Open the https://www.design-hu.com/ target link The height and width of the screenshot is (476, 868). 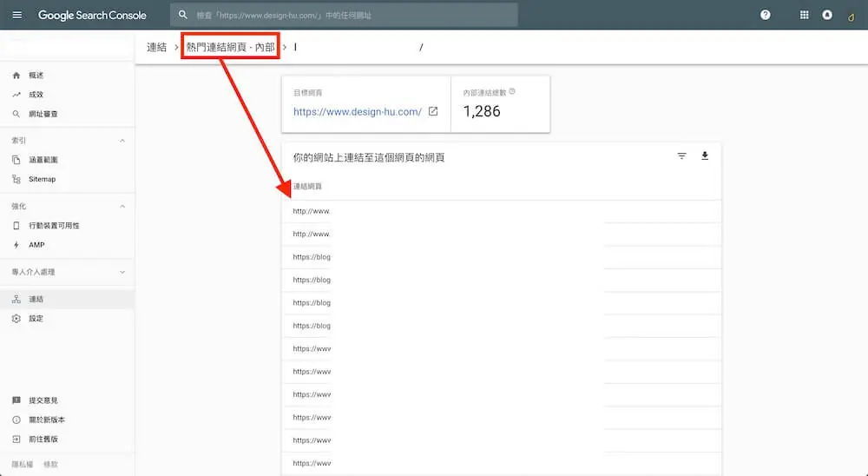[358, 112]
